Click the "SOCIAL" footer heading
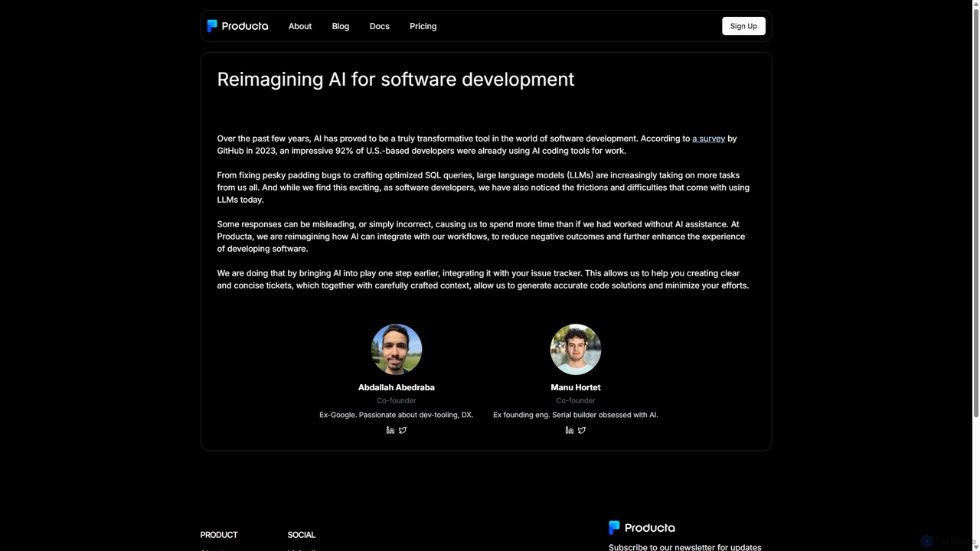The image size is (980, 551). click(302, 535)
